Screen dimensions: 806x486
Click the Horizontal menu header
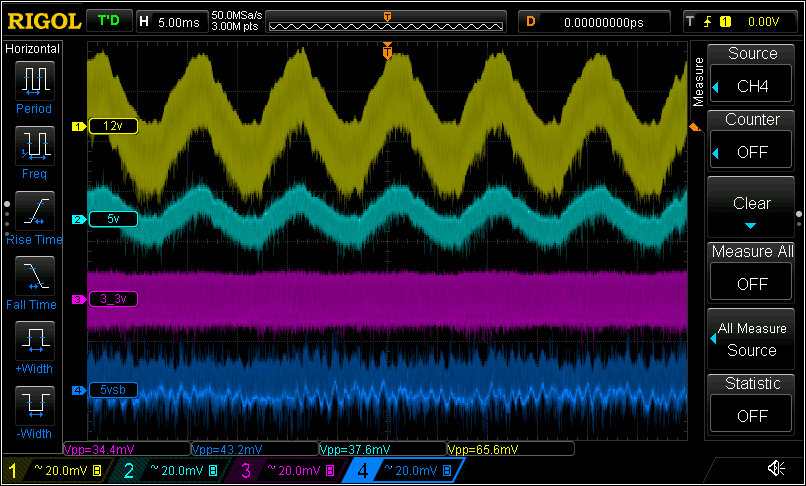(x=32, y=49)
